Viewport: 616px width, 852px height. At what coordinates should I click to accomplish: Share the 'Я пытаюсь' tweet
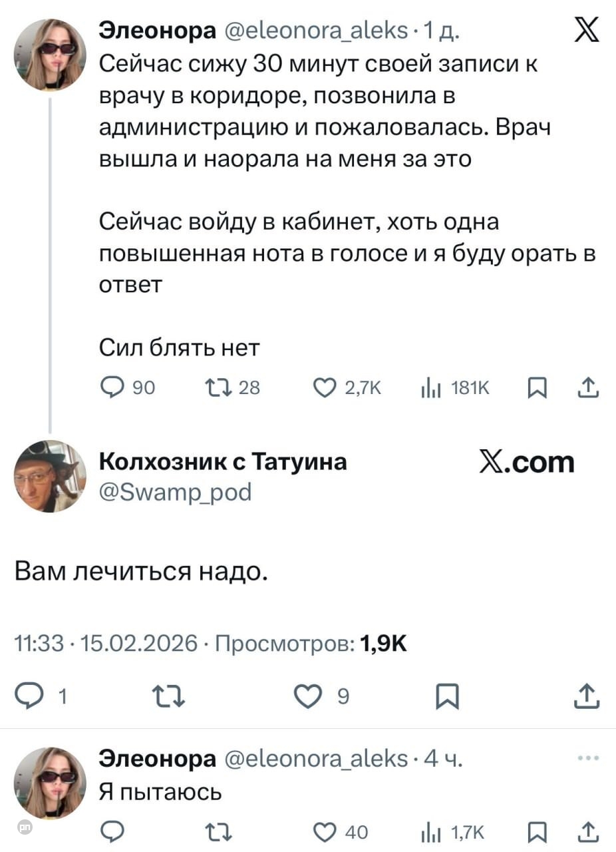click(588, 831)
